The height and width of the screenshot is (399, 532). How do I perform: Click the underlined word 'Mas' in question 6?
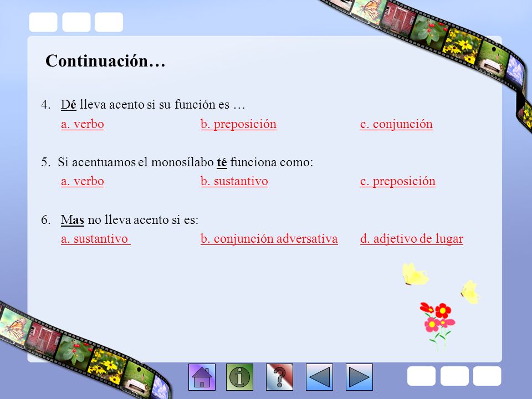pyautogui.click(x=72, y=220)
